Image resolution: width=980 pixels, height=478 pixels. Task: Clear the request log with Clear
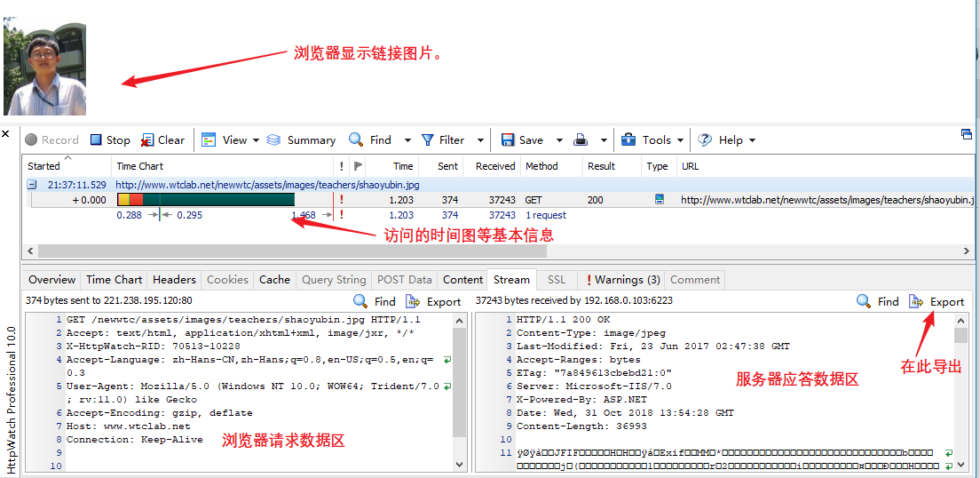tap(162, 140)
